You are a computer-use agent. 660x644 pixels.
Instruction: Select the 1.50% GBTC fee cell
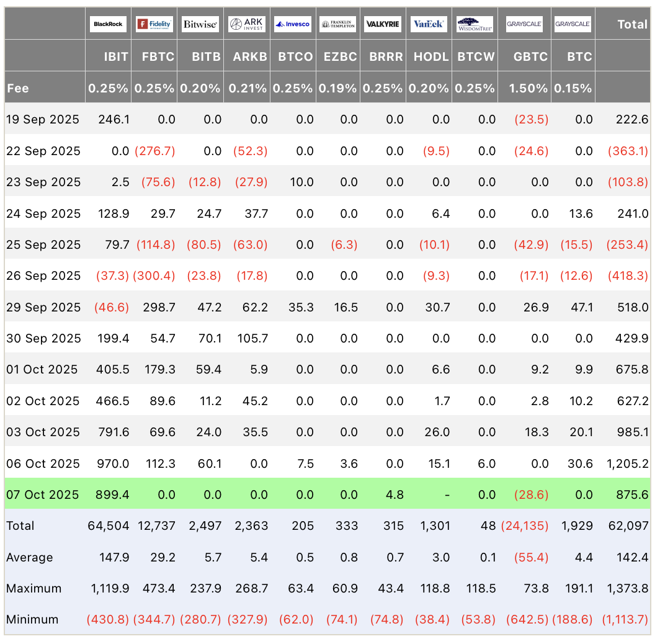(x=528, y=88)
